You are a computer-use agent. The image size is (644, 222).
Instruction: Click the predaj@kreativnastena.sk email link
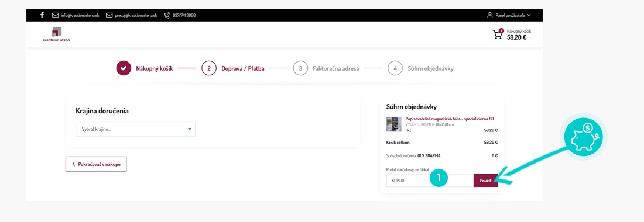136,15
